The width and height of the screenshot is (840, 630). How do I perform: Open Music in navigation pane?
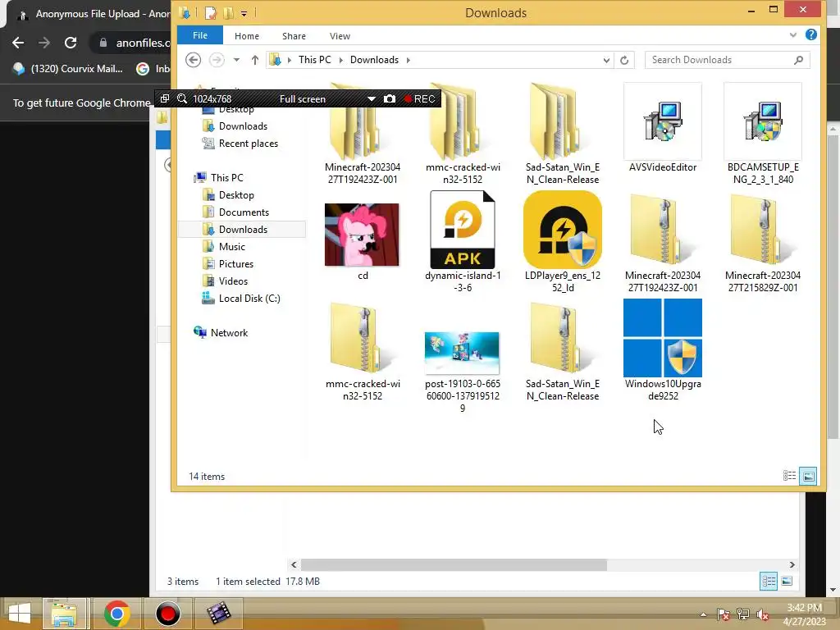tap(231, 246)
